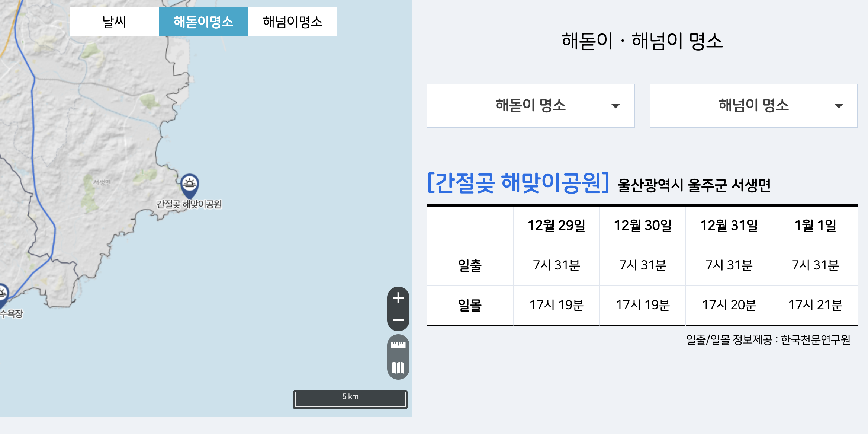
Task: Click the 1월 1일 sunset time 17시 21분
Action: 815,305
